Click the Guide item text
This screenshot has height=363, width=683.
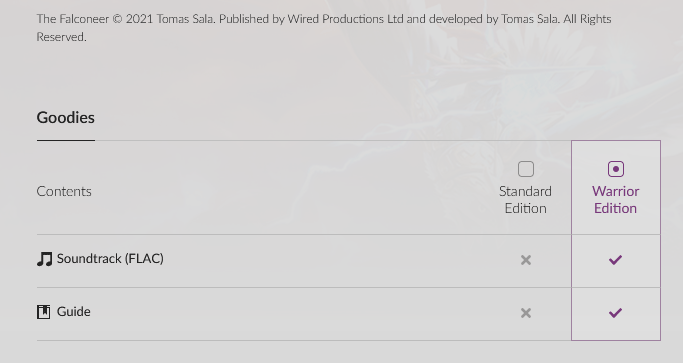coord(74,312)
